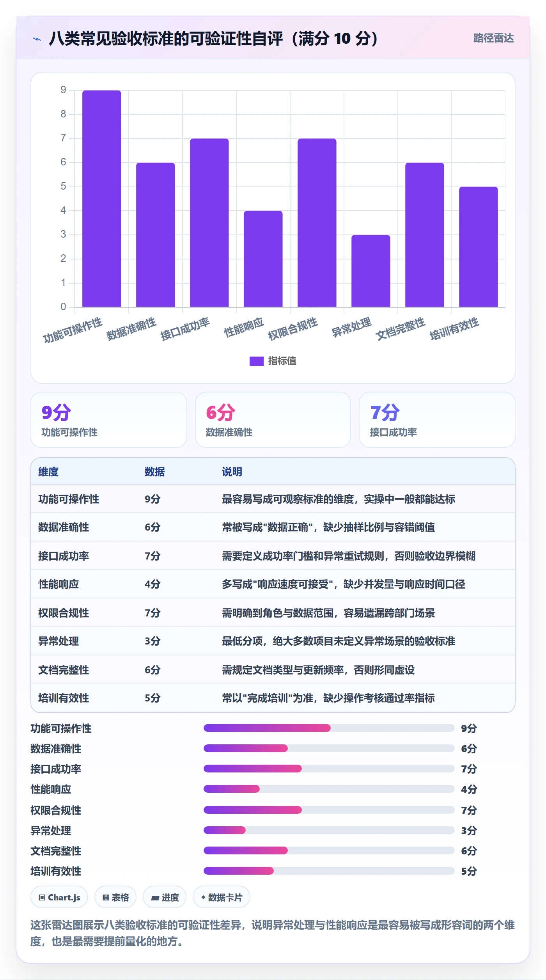Image resolution: width=546 pixels, height=980 pixels.
Task: Click the 数据 column header
Action: pos(155,472)
